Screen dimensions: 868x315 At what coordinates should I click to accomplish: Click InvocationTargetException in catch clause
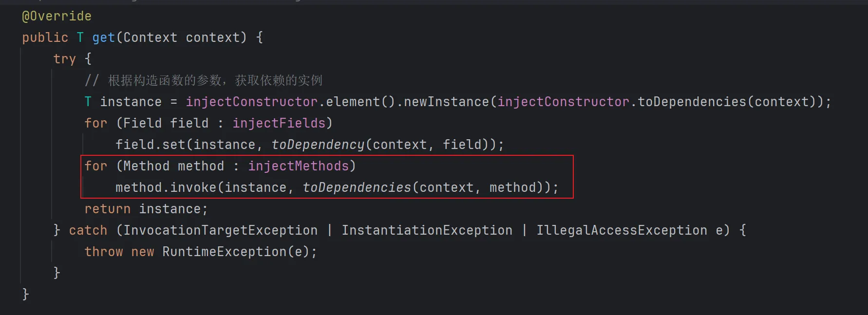coord(220,230)
